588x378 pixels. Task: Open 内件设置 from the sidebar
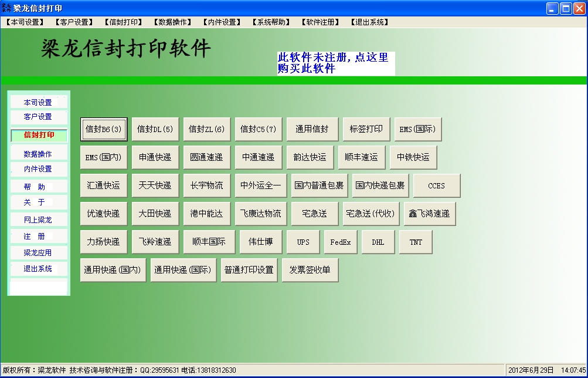(39, 169)
